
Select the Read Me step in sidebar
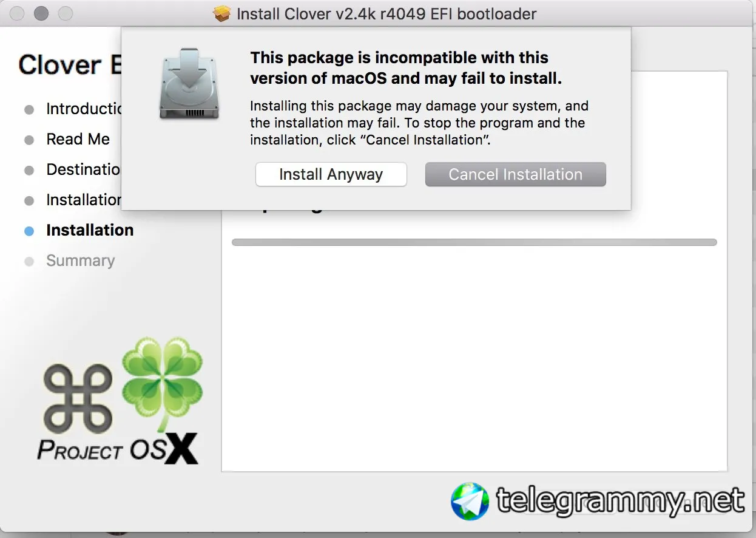click(x=78, y=139)
